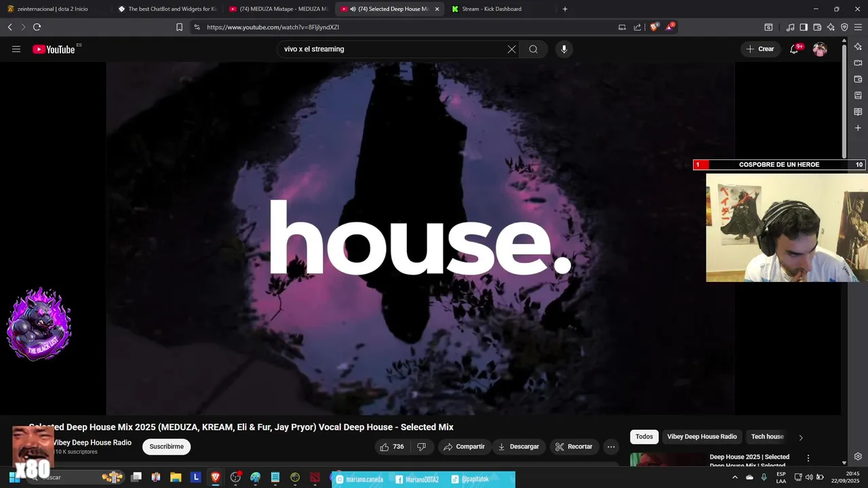
Task: Open the Brave VPN shield icon
Action: pyautogui.click(x=844, y=27)
